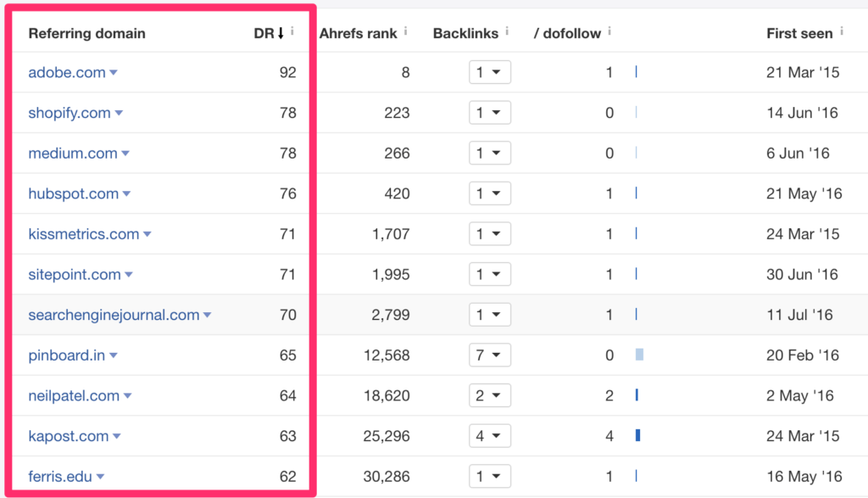Follow the medium.com domain link
868x498 pixels.
[x=73, y=154]
